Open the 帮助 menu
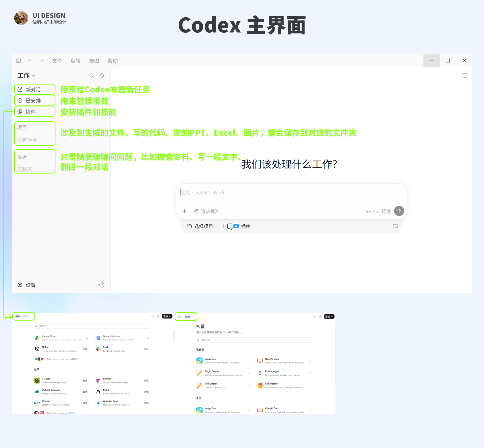 point(113,61)
